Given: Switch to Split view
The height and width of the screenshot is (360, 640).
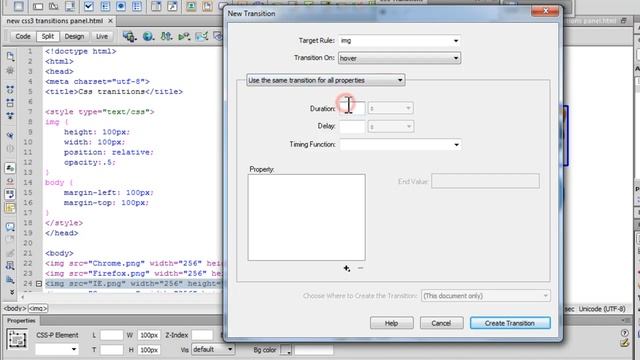Looking at the screenshot, I should pos(48,36).
